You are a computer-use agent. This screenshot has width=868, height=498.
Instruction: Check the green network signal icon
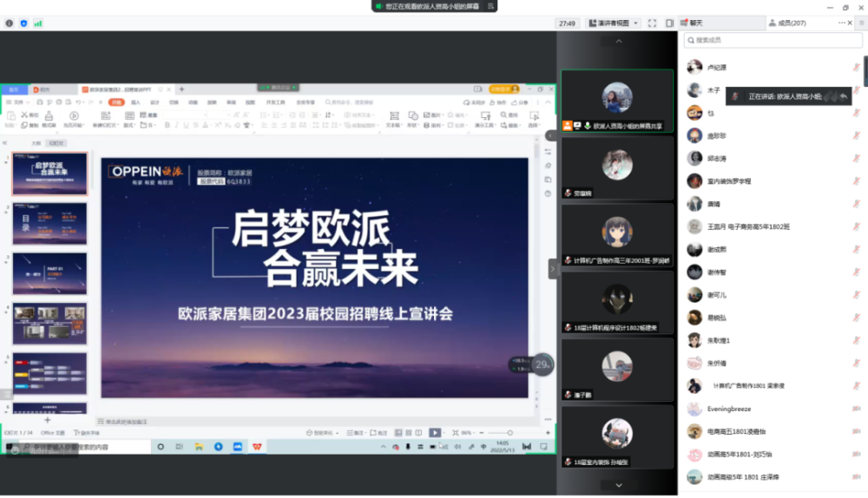(x=38, y=23)
